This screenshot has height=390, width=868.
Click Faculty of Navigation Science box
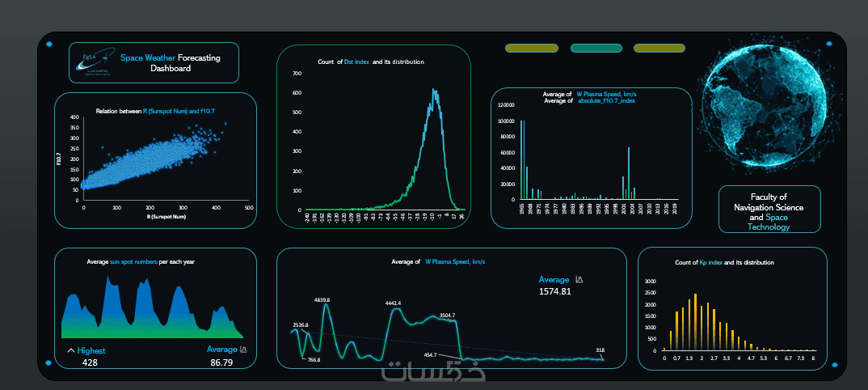(x=769, y=210)
